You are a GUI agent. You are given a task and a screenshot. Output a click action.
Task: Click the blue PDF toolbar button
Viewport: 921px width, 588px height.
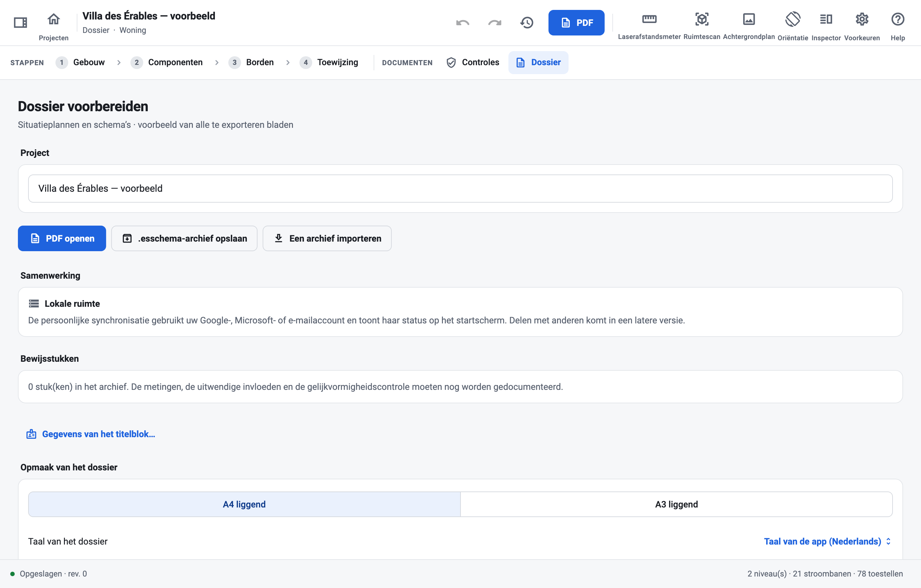[576, 23]
